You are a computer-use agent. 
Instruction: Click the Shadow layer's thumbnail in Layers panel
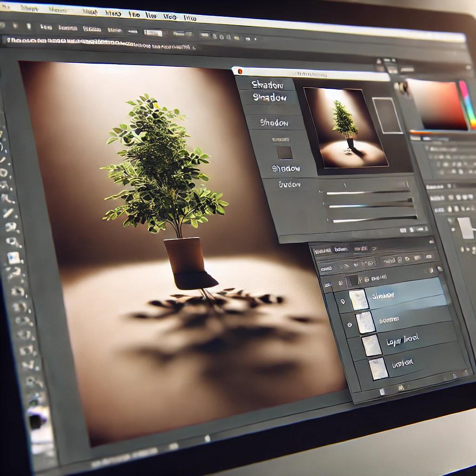point(358,300)
